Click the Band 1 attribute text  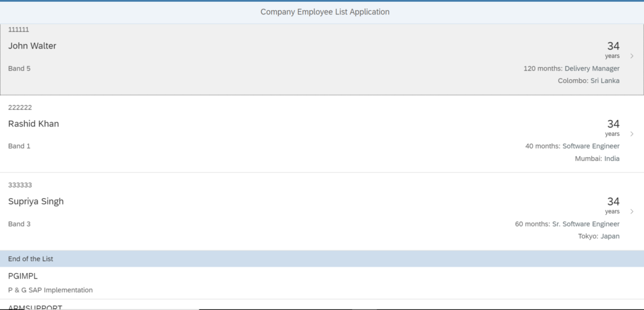19,146
